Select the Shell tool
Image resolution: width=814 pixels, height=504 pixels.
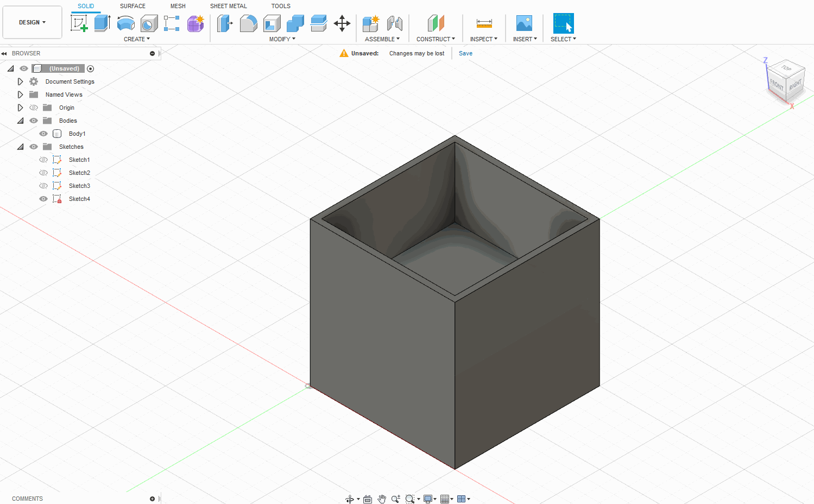272,23
